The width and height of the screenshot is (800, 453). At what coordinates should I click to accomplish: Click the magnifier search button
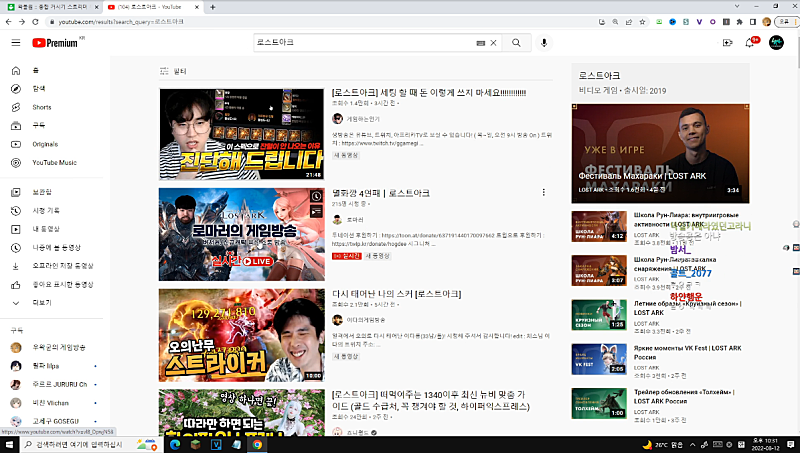[x=516, y=43]
